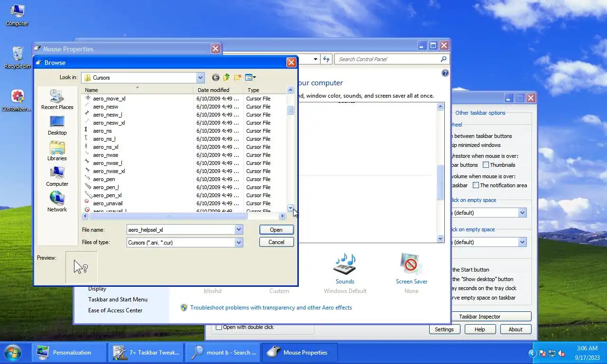Viewport: 607px width, 364px height.
Task: Click Search Control Panel field
Action: coord(388,59)
